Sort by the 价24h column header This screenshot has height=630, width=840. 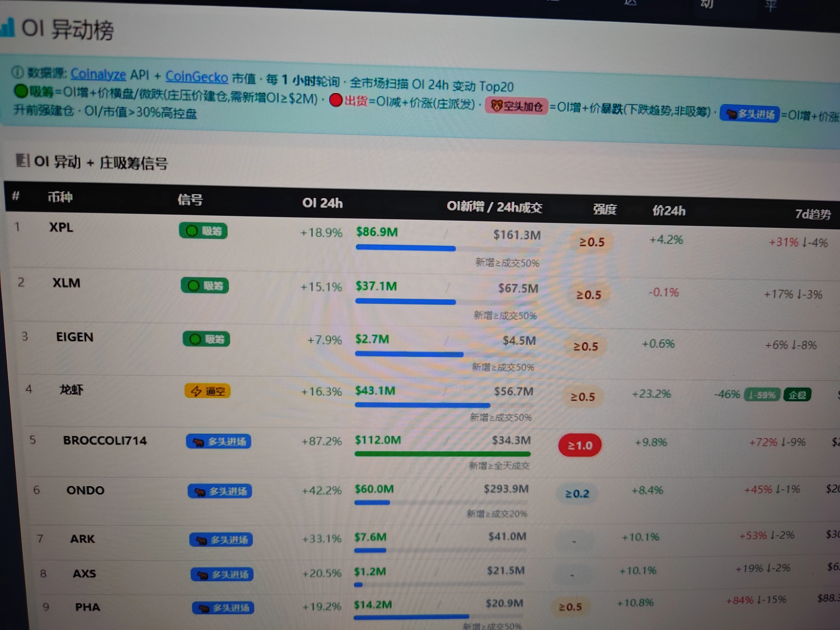(669, 211)
